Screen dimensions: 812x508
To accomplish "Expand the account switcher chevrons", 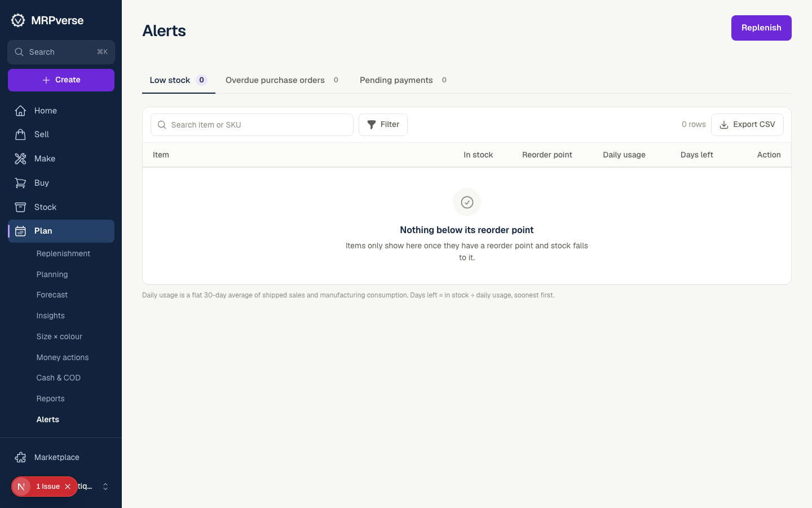I will [105, 487].
